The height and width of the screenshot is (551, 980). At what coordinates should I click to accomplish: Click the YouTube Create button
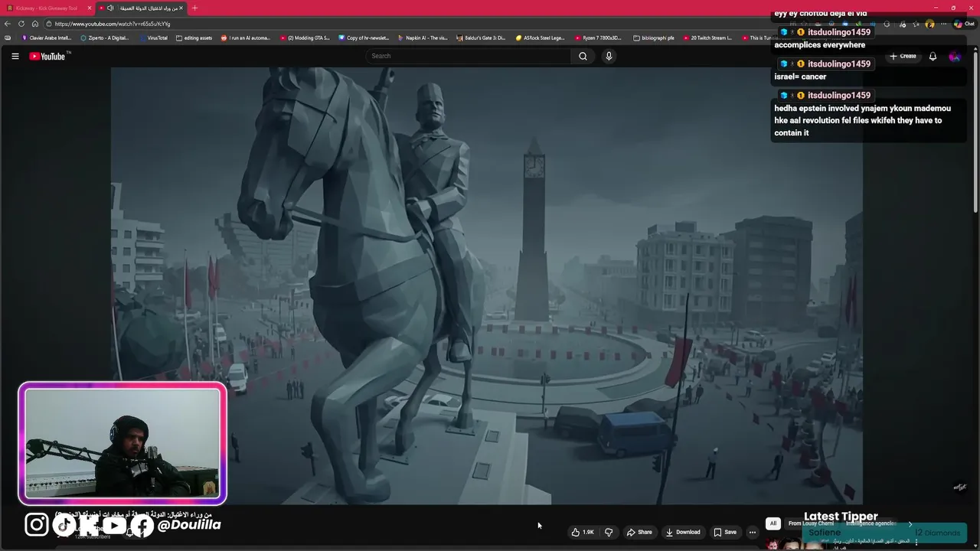[x=903, y=56]
